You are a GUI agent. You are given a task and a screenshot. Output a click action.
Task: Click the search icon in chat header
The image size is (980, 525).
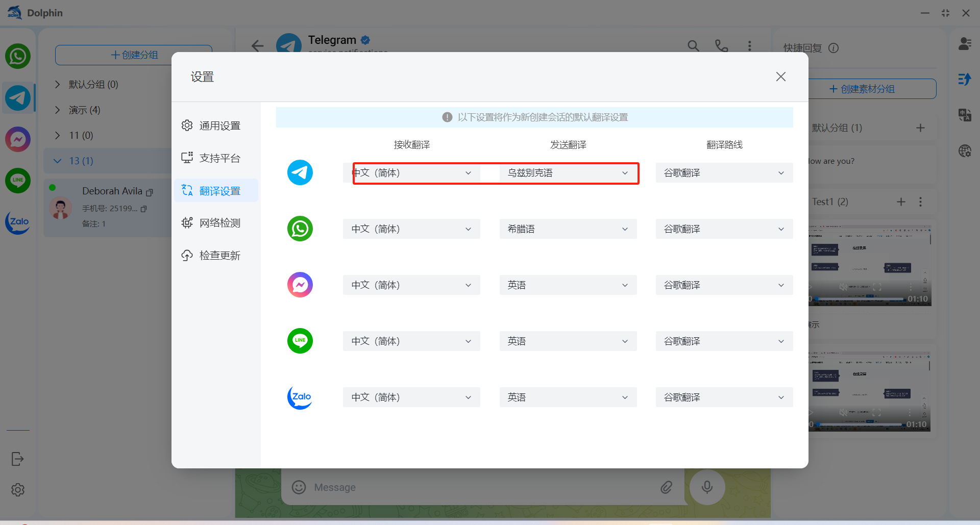coord(693,46)
